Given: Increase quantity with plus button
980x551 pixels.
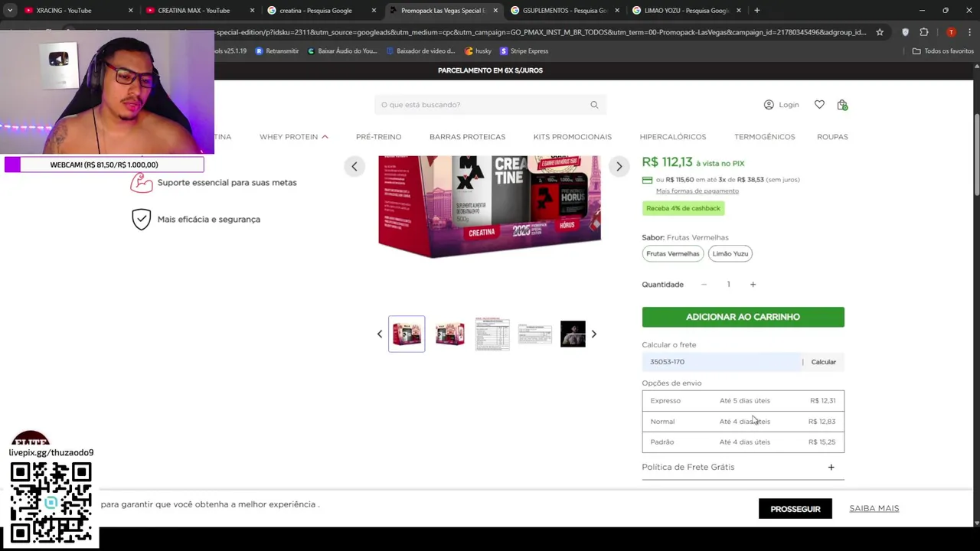Looking at the screenshot, I should point(753,285).
